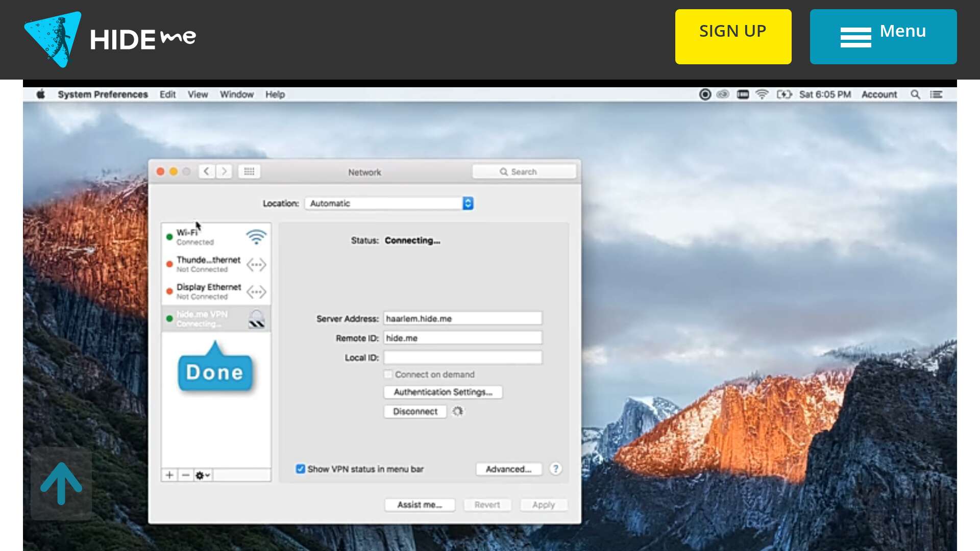Click the Spotlight search icon in menu bar
Image resolution: width=980 pixels, height=551 pixels.
coord(915,94)
